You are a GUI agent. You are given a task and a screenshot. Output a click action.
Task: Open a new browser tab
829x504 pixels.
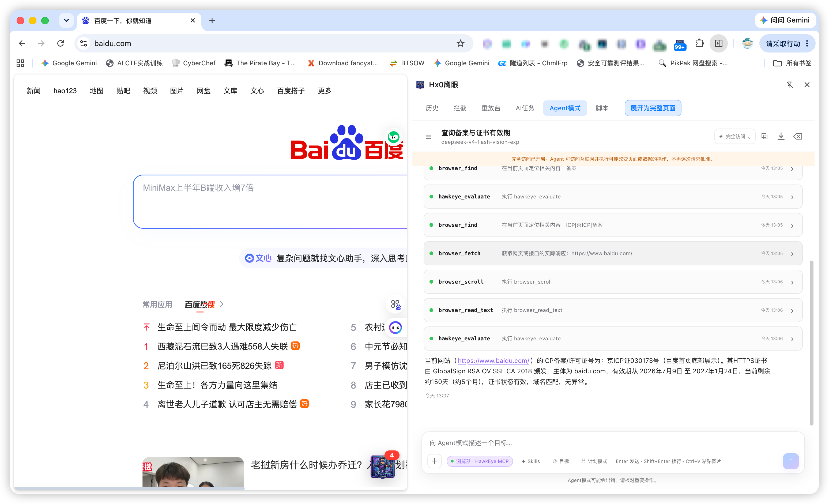212,21
